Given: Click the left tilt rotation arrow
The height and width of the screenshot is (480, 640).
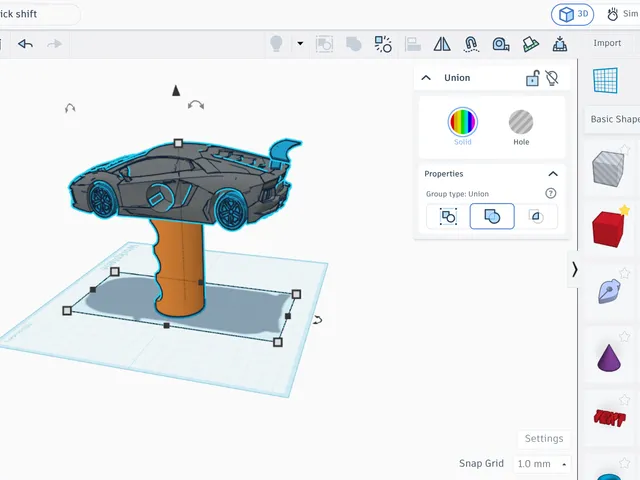Looking at the screenshot, I should (x=70, y=108).
